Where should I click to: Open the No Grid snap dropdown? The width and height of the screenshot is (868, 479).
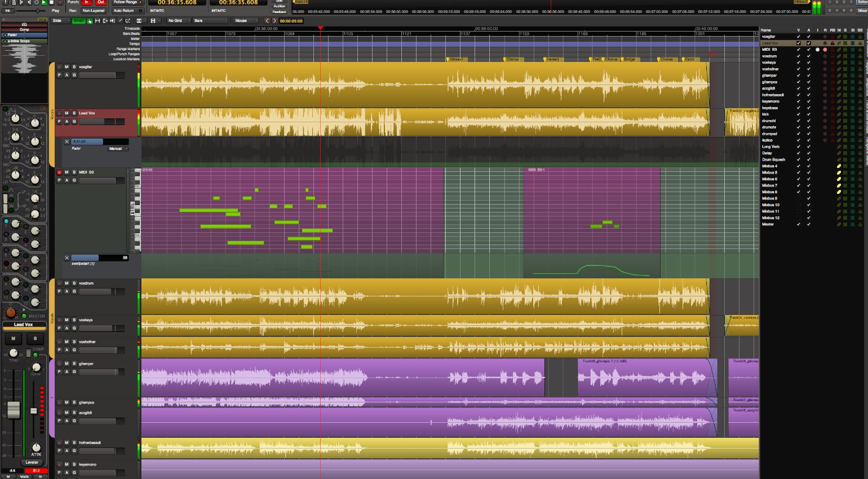(x=178, y=21)
